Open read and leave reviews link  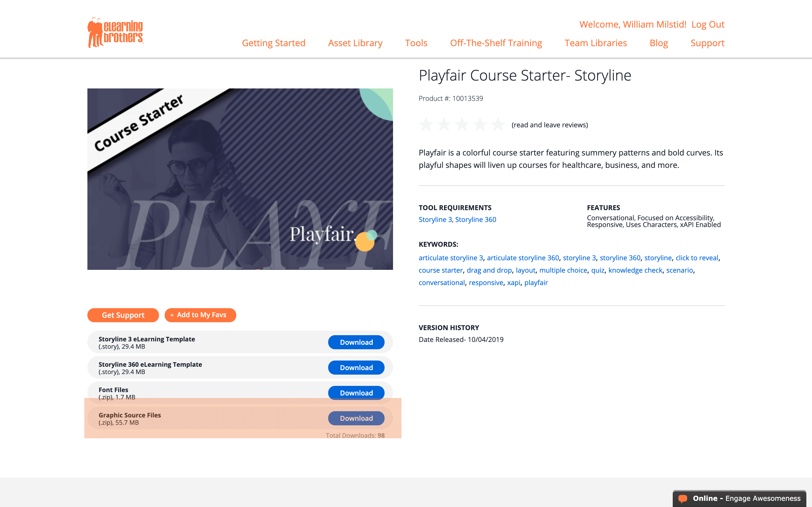click(550, 125)
